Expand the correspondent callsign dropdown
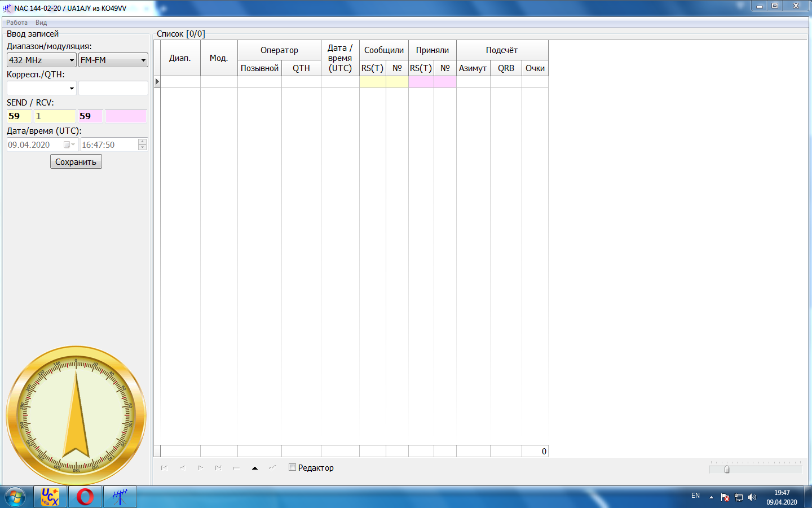This screenshot has width=812, height=508. click(x=72, y=89)
